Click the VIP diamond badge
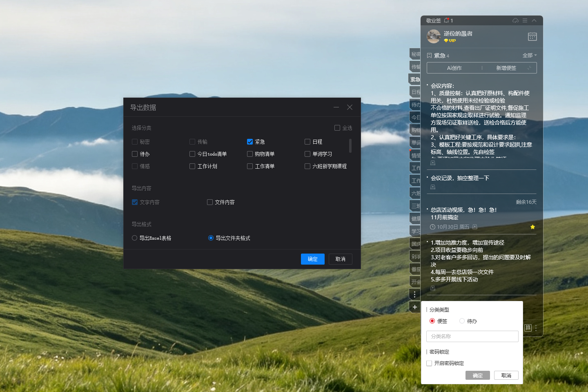This screenshot has width=588, height=392. pos(450,41)
